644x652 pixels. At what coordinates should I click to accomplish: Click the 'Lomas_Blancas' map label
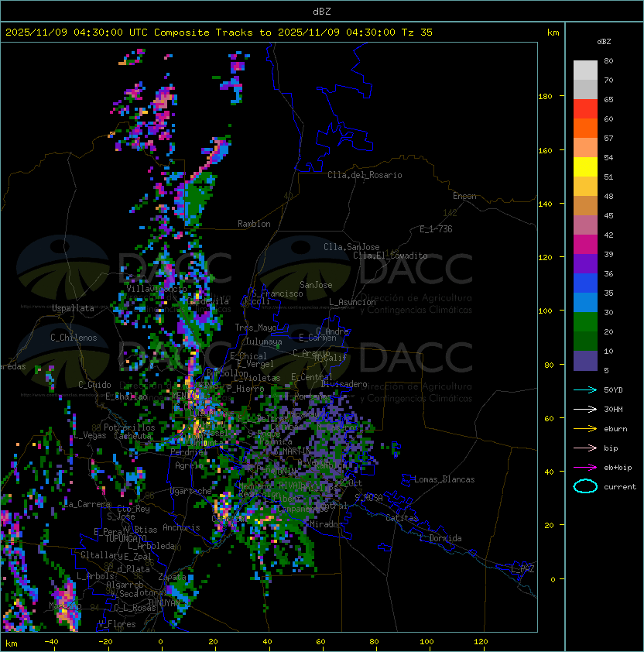point(444,479)
